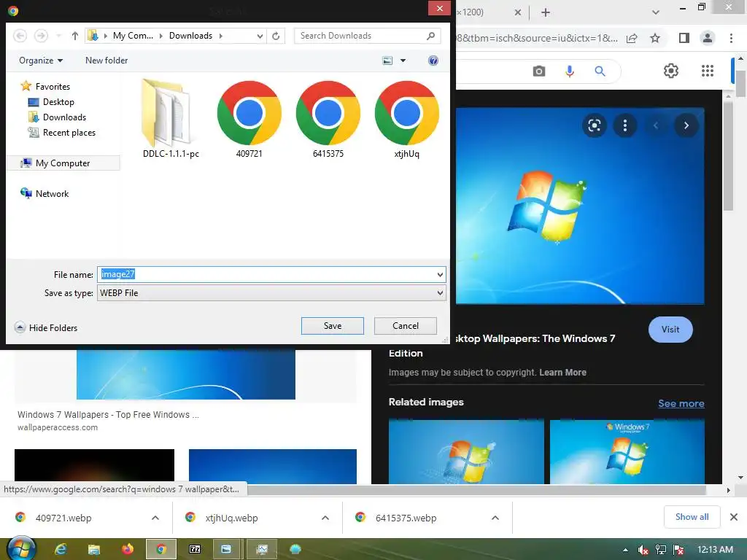This screenshot has height=560, width=747.
Task: Open recent locations dropdown arrow
Action: tap(58, 36)
